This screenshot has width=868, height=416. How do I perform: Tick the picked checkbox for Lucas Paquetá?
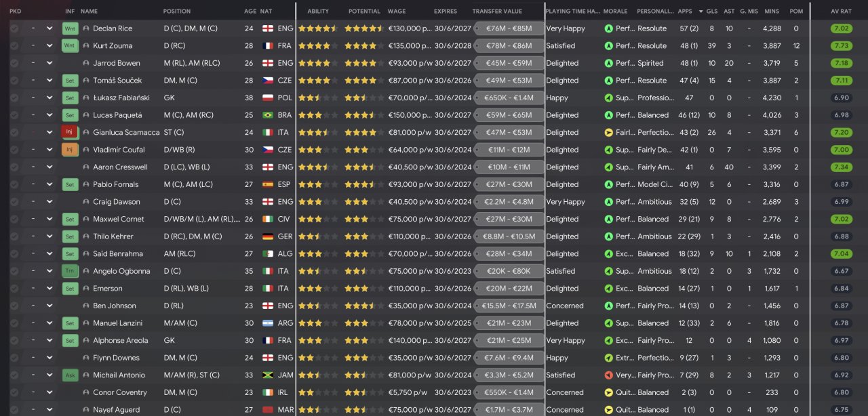15,115
